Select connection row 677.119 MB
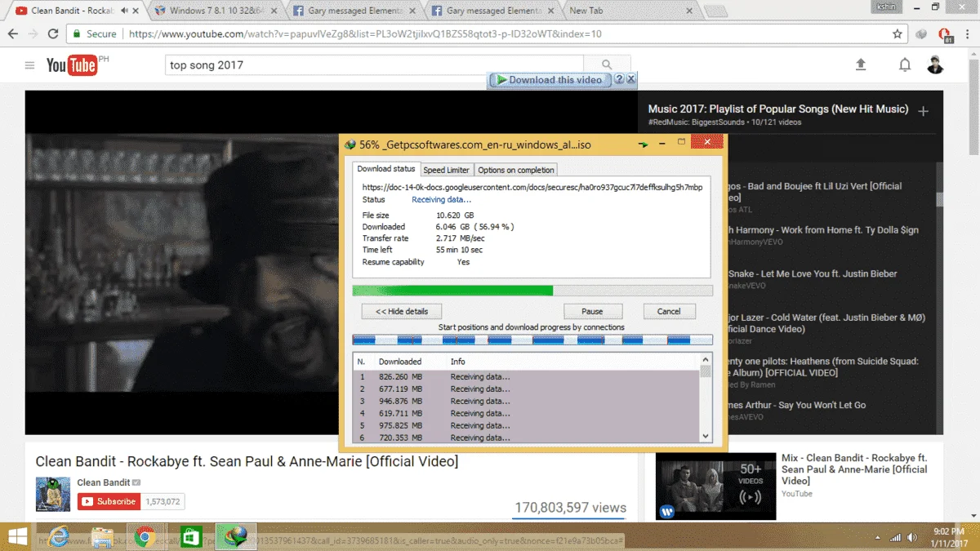The width and height of the screenshot is (980, 551). click(x=526, y=389)
